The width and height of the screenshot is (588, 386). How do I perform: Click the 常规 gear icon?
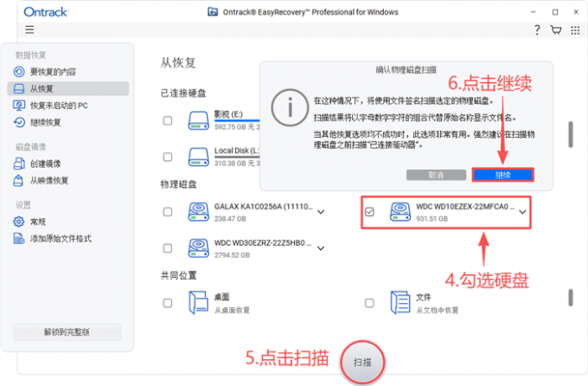pyautogui.click(x=19, y=222)
